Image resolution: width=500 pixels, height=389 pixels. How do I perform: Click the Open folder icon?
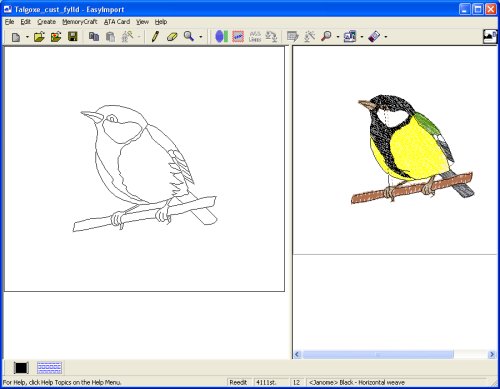(39, 36)
